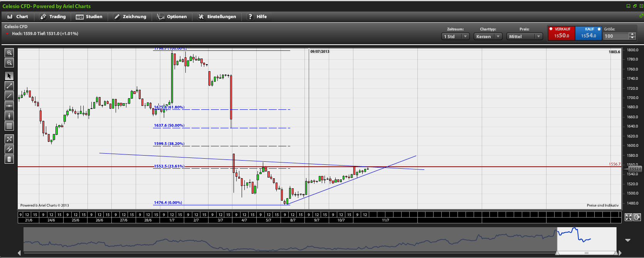
Task: Select the horizontal line drawing tool
Action: point(9,106)
